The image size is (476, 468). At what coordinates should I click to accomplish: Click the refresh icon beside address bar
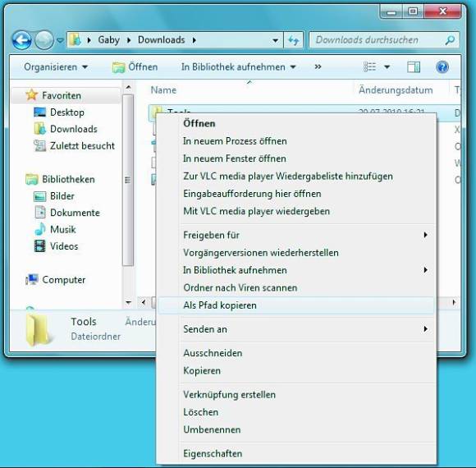click(x=294, y=40)
